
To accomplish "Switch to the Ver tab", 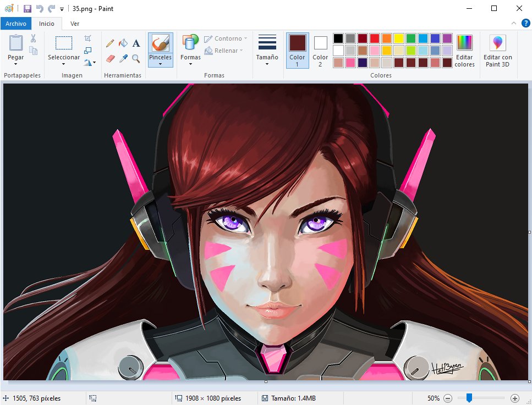I will [x=75, y=24].
